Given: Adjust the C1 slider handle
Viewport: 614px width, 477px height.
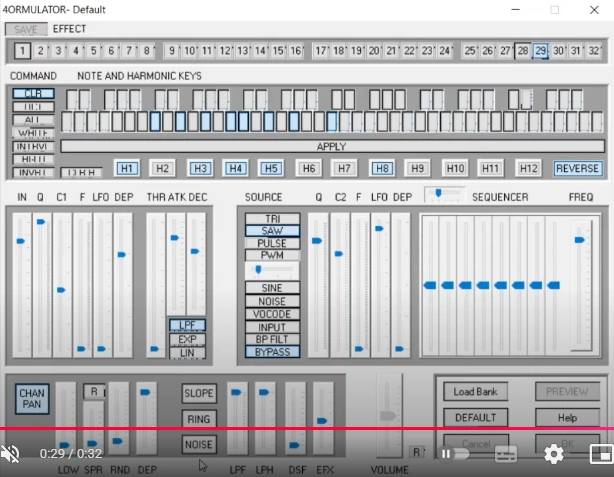Looking at the screenshot, I should [x=61, y=290].
